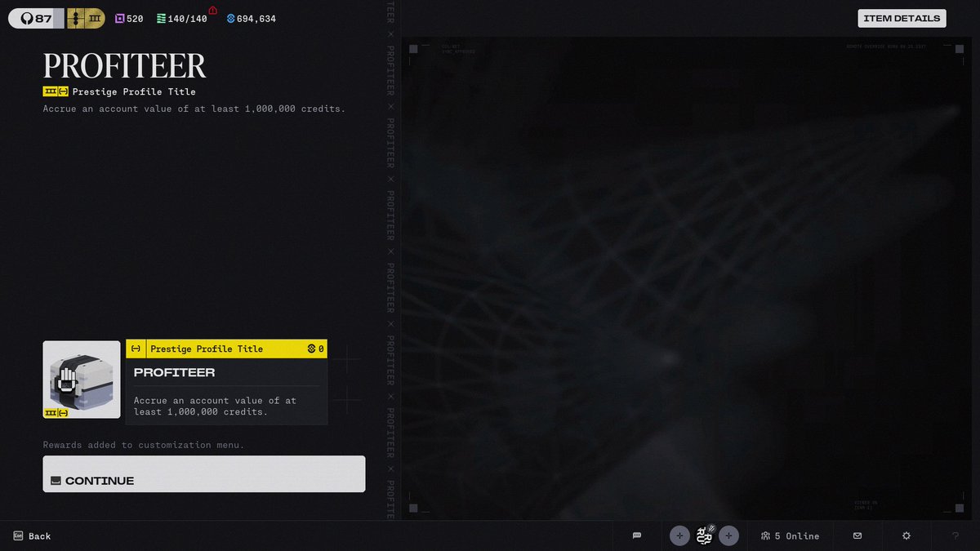Open Item Details
This screenshot has width=980, height=551.
[x=902, y=18]
